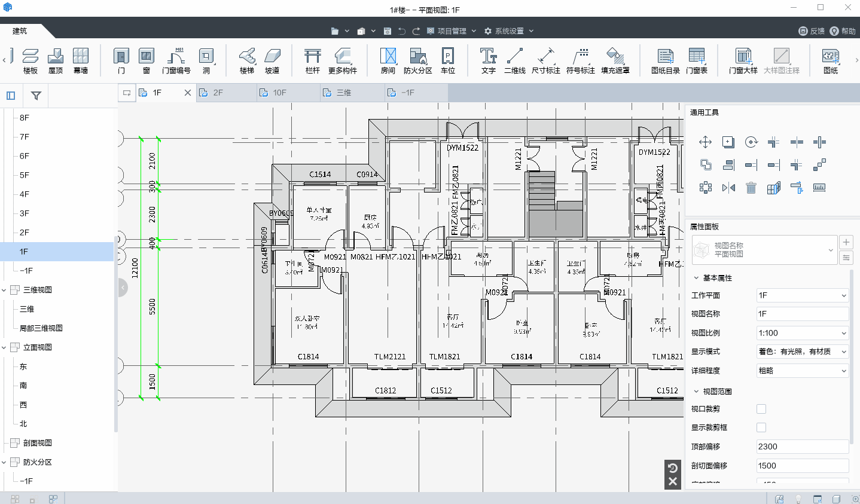Select the 坡道 (ramp) tool
Screen dimensions: 860x504
point(272,62)
